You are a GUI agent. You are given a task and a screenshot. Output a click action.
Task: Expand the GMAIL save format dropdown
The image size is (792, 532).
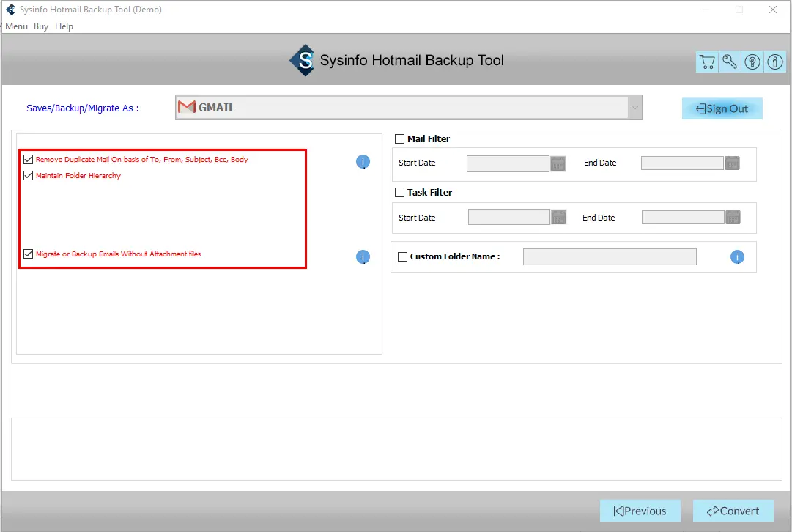635,108
